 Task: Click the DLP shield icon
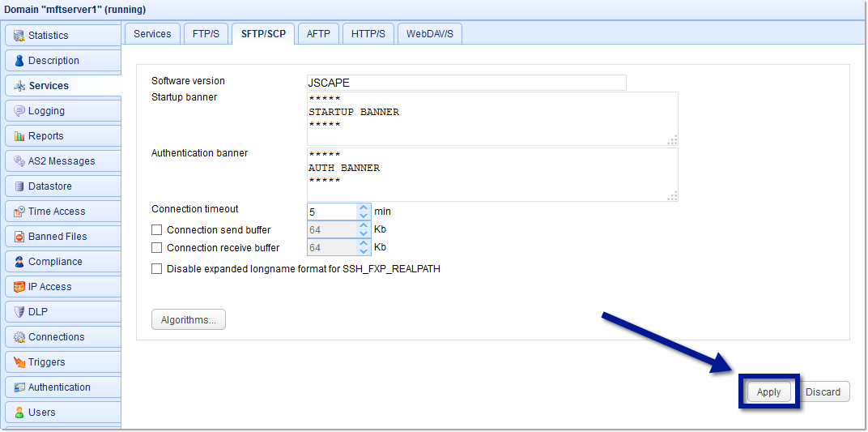(x=19, y=312)
